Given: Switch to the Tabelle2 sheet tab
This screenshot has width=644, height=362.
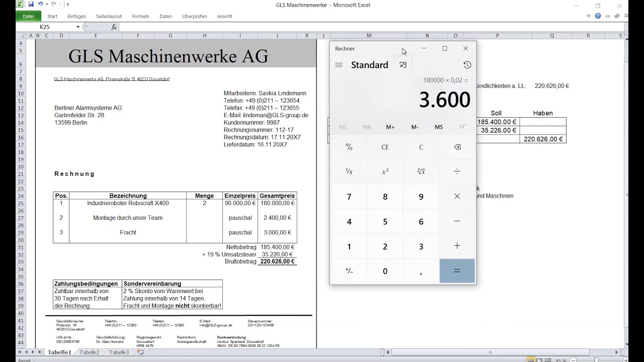Looking at the screenshot, I should click(x=90, y=352).
